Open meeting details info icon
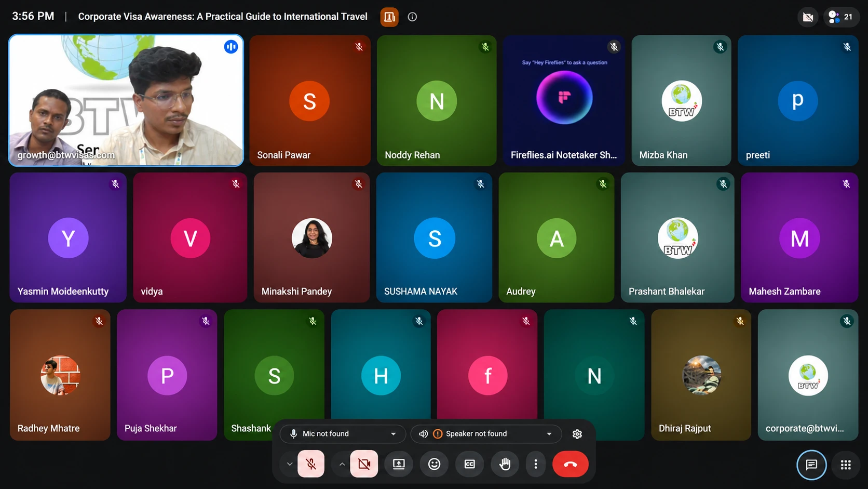Screen dimensions: 868x489 click(412, 17)
